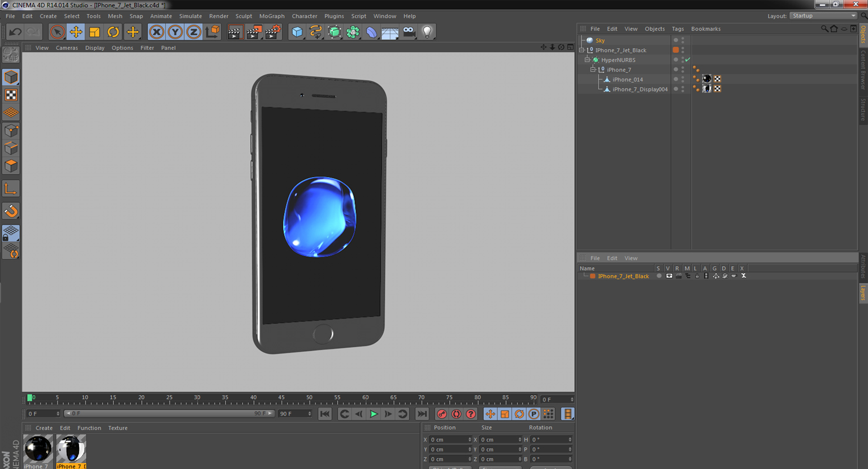Add a Floor environment object
The height and width of the screenshot is (469, 868).
coord(390,32)
